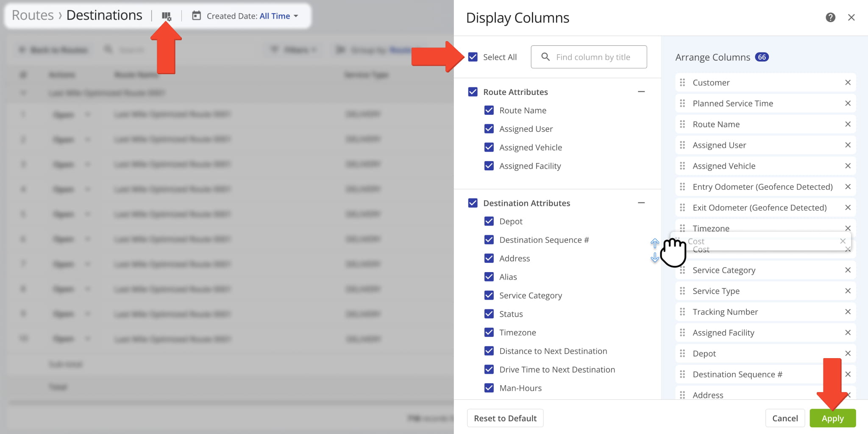This screenshot has height=434, width=868.
Task: Remove the Route Name column with its X
Action: (x=848, y=124)
